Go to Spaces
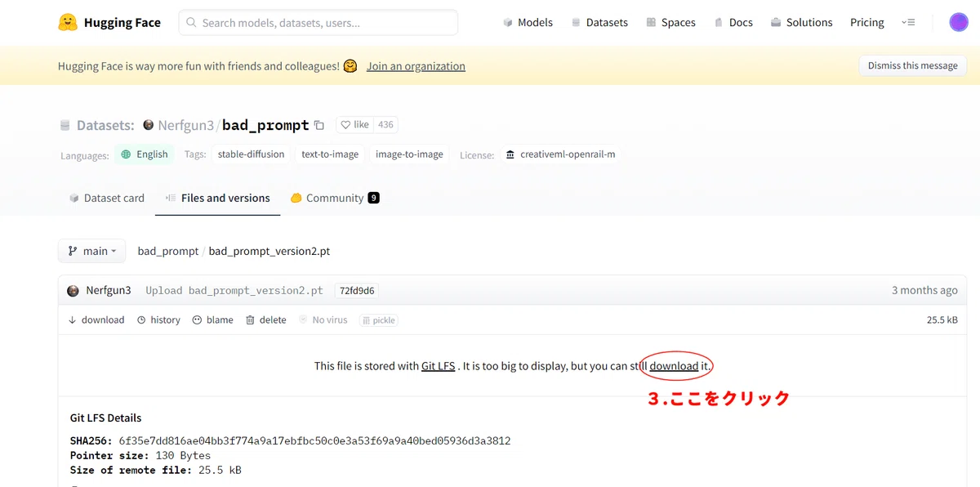980x487 pixels. (670, 22)
